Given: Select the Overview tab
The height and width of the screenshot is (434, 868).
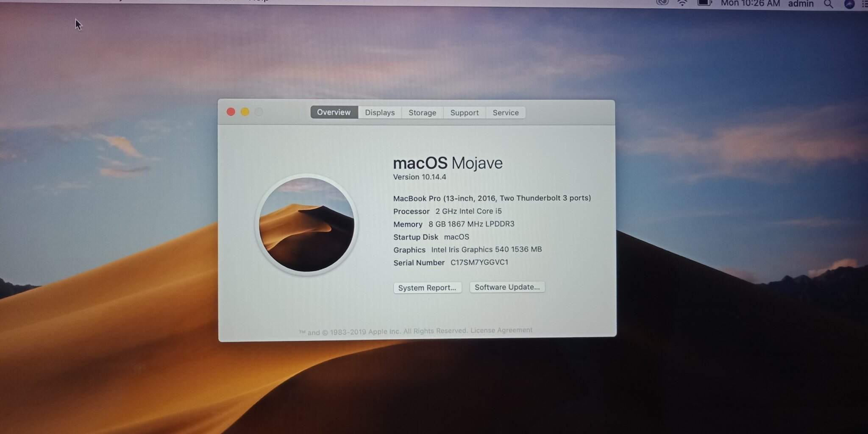Looking at the screenshot, I should [x=334, y=112].
